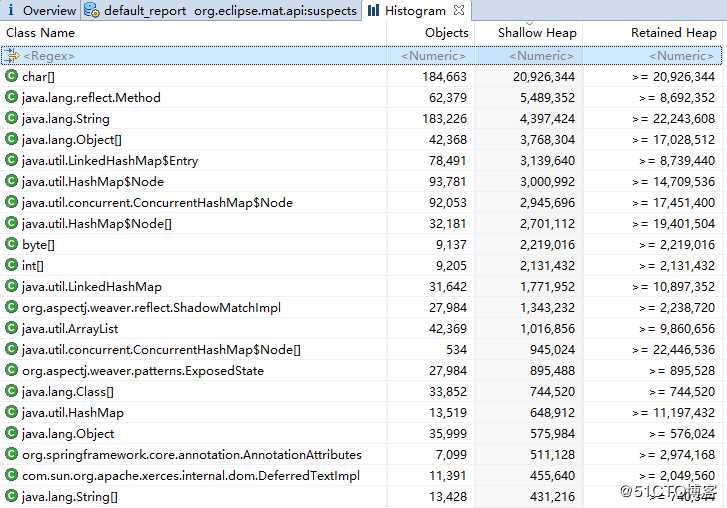
Task: Click retained heap value >= 22,243,608
Action: click(673, 119)
